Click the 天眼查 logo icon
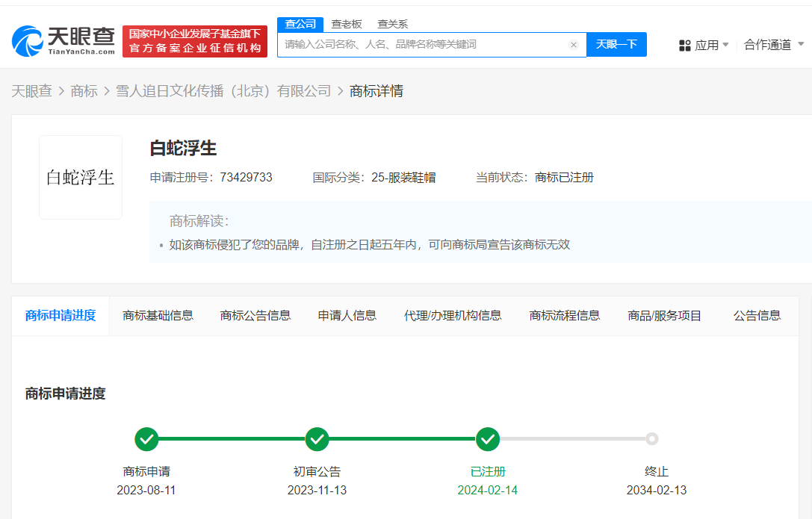Viewport: 812px width, 519px height. coord(26,40)
